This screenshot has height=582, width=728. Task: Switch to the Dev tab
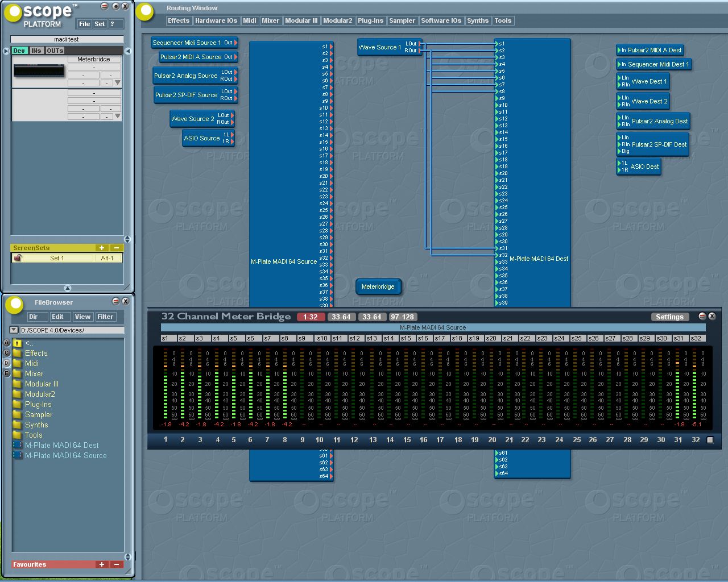coord(19,51)
